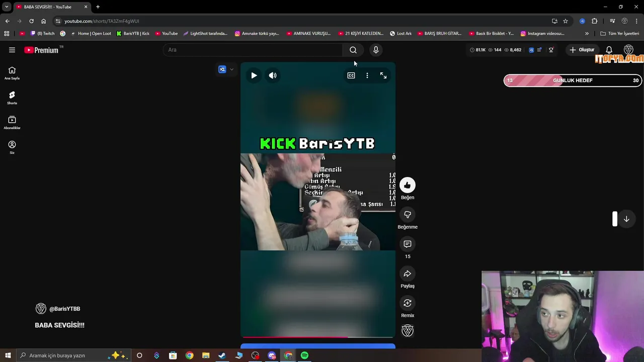
Task: Open Instagram videosu bookmark
Action: click(542, 34)
